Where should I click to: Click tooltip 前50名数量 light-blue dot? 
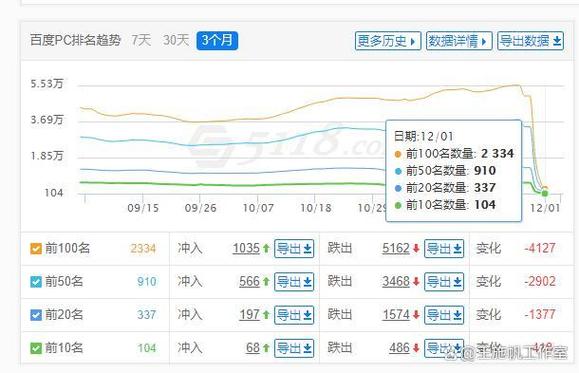pyautogui.click(x=398, y=171)
